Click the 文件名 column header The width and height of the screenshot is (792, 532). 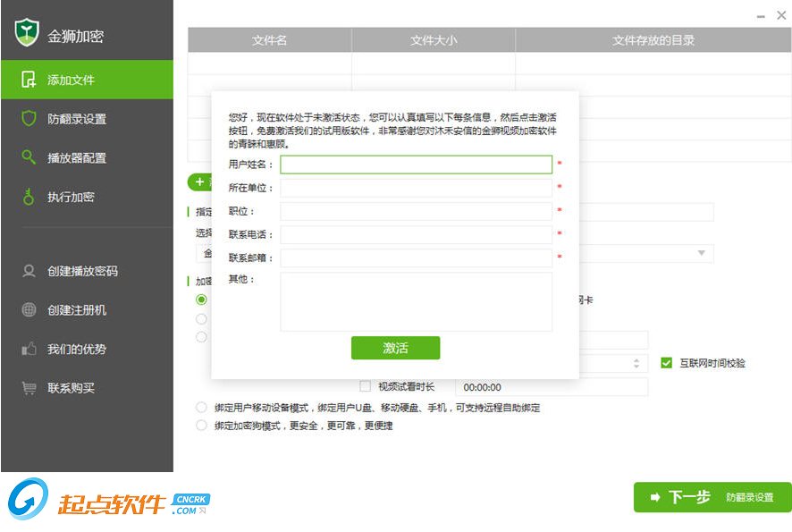[x=269, y=39]
